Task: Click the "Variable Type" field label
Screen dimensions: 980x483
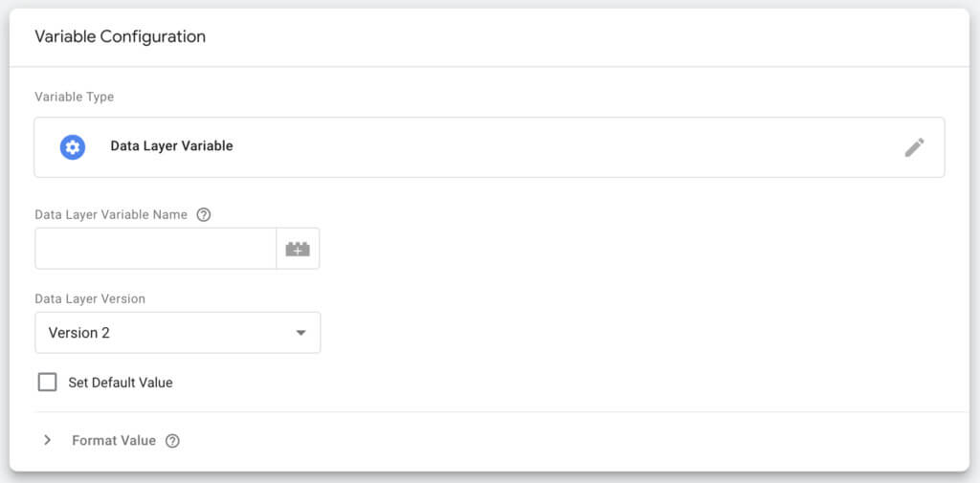Action: click(x=74, y=97)
